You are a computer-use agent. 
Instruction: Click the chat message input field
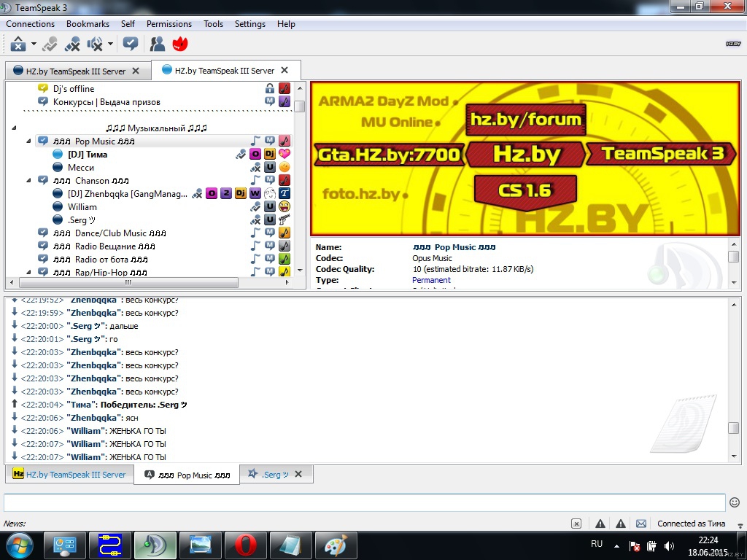tap(365, 503)
